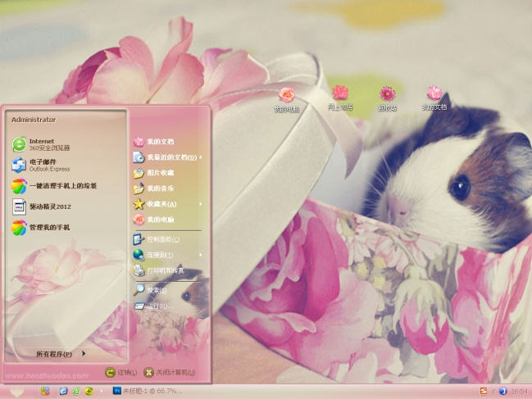Open 我的音乐 in Start menu
The image size is (532, 399).
point(160,188)
